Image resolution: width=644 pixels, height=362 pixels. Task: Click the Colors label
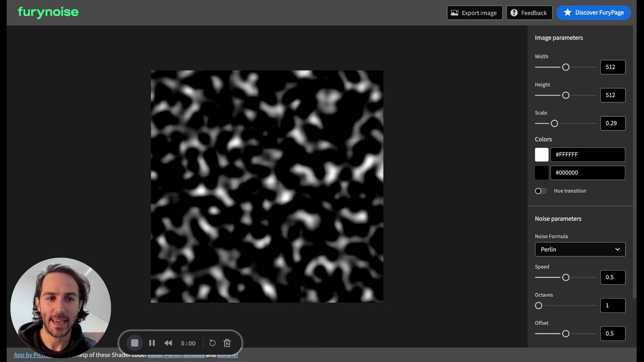[543, 139]
